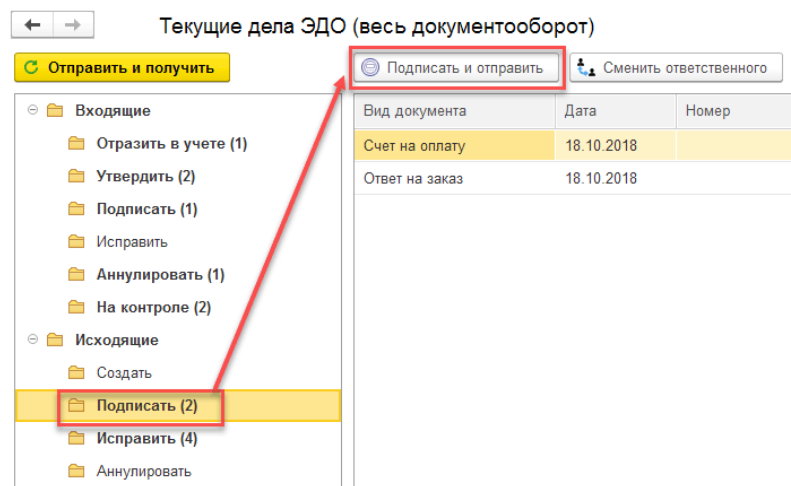Select the incoming Исправить folder
This screenshot has height=486, width=791.
coord(132,242)
